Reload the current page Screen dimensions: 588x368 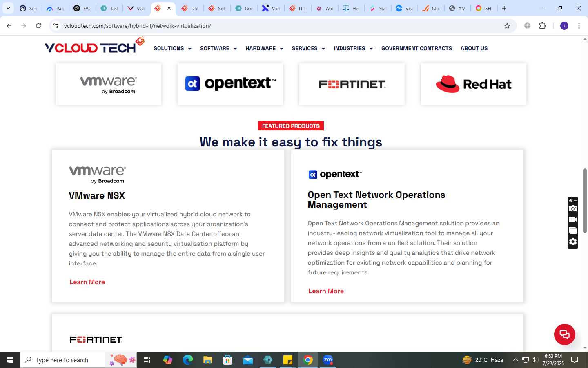(38, 26)
